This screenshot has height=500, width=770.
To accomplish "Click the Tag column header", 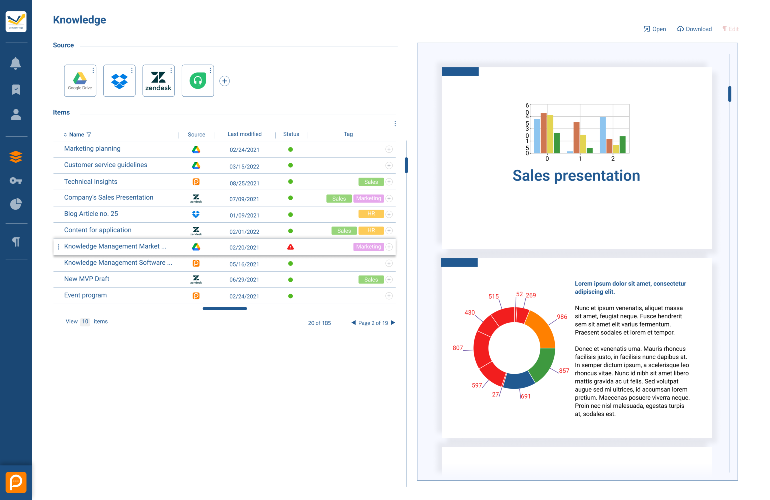I will coord(349,134).
